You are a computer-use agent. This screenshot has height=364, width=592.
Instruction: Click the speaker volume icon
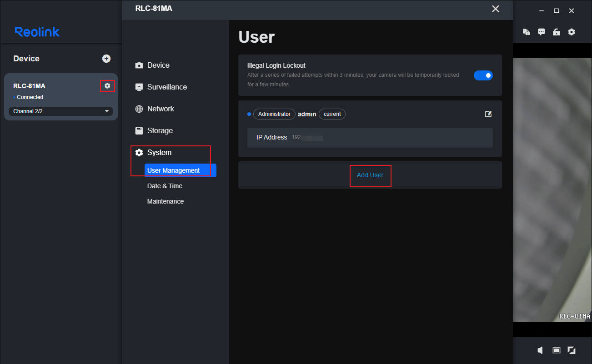click(540, 350)
